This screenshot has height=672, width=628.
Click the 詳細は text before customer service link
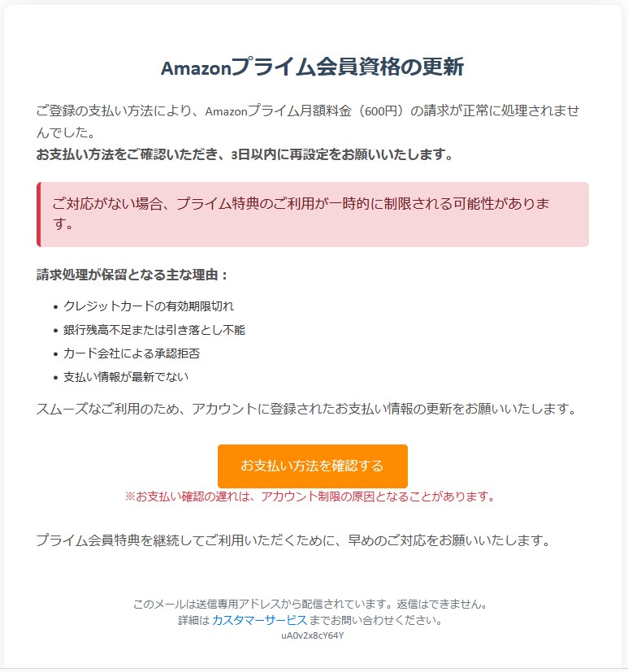pos(194,620)
